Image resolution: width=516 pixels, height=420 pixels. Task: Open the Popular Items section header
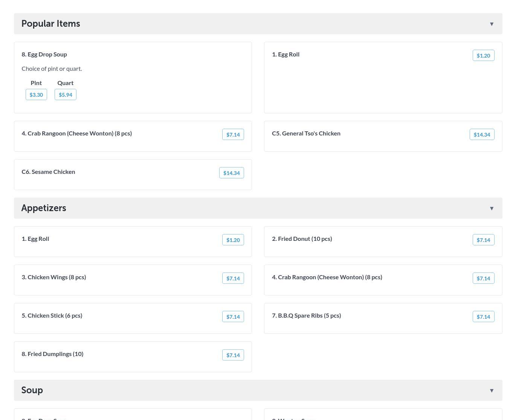pos(51,24)
